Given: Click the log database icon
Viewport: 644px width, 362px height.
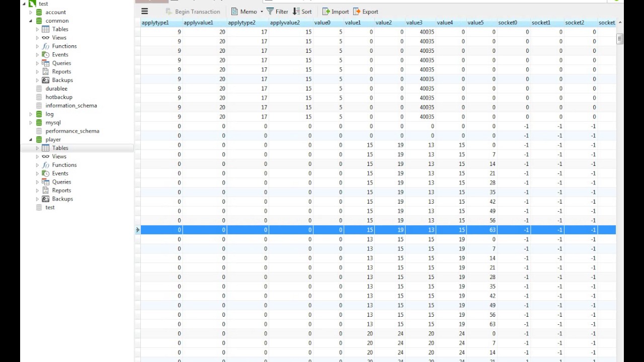Looking at the screenshot, I should pyautogui.click(x=39, y=114).
